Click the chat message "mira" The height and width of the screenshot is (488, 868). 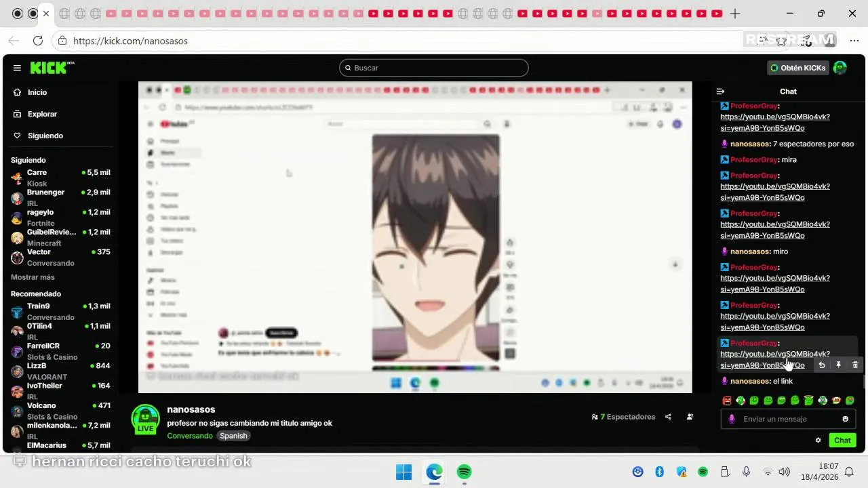pyautogui.click(x=789, y=159)
